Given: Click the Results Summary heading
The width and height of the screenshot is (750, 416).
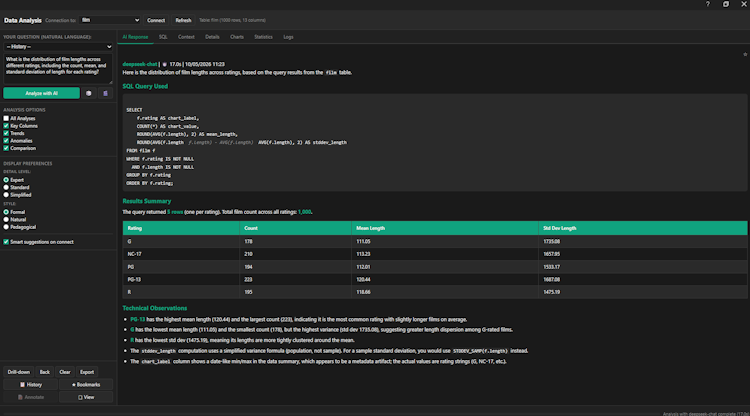Looking at the screenshot, I should [146, 201].
